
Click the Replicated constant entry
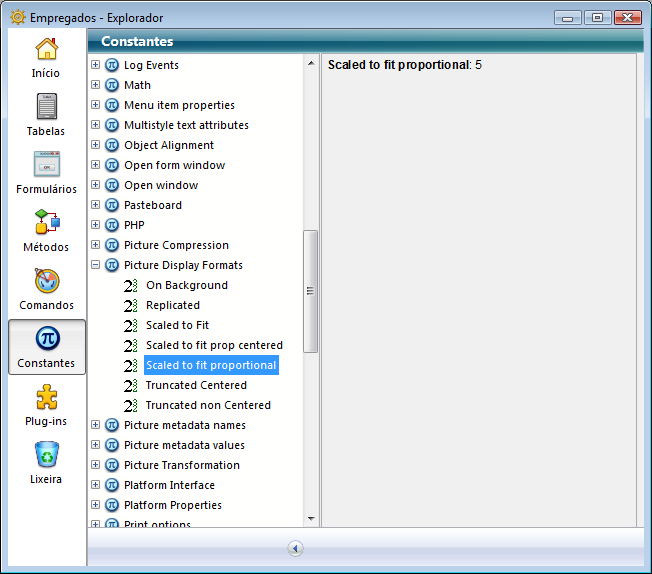coord(172,305)
